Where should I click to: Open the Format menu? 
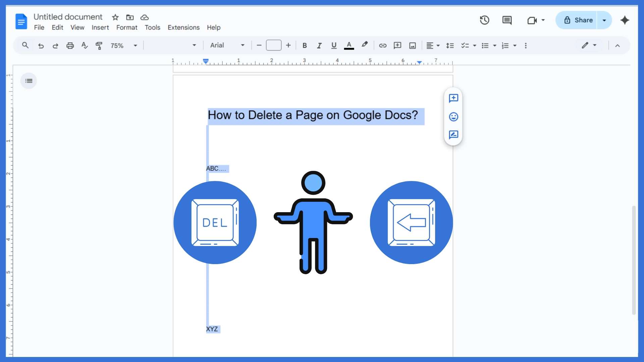point(127,27)
